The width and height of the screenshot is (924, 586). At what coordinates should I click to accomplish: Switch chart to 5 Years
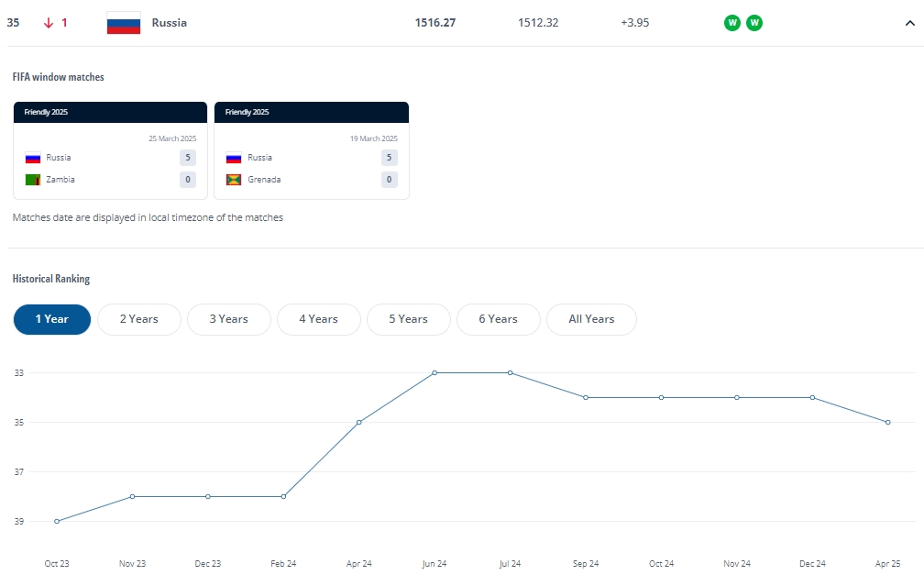pos(409,319)
